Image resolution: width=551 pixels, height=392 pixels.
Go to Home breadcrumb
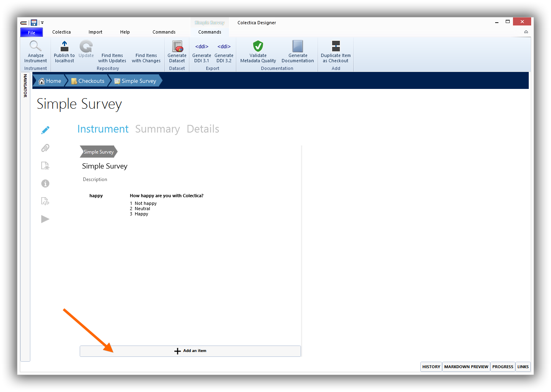coord(50,81)
